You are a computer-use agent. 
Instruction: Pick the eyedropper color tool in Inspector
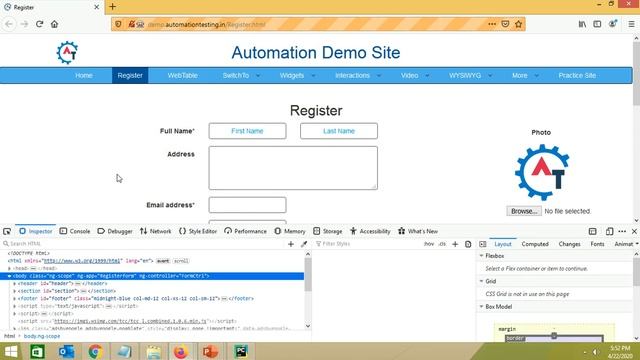point(304,244)
